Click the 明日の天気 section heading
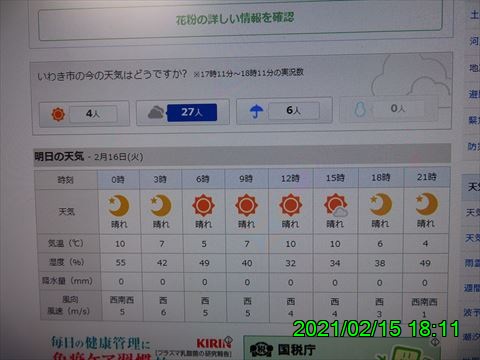The image size is (480, 360). pyautogui.click(x=59, y=156)
